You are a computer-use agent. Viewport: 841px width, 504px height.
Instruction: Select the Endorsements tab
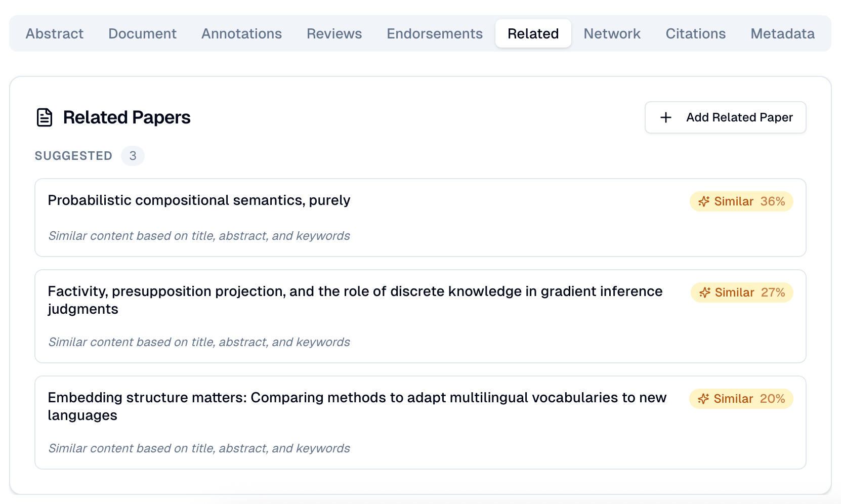435,33
